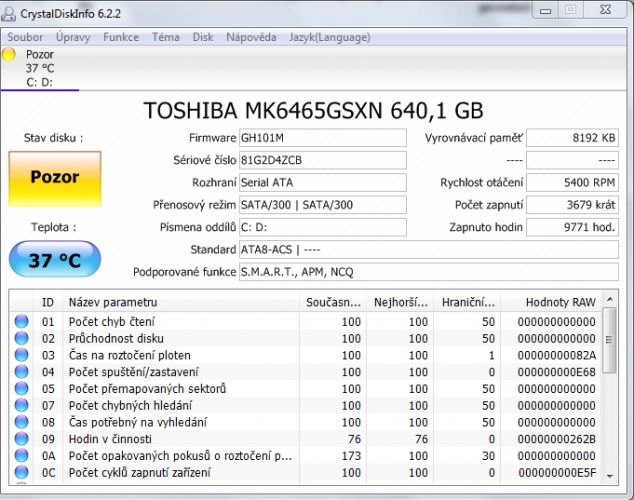Select the disk tab with Pozor 37 °C C: D:
This screenshot has height=500, width=634.
click(x=40, y=68)
